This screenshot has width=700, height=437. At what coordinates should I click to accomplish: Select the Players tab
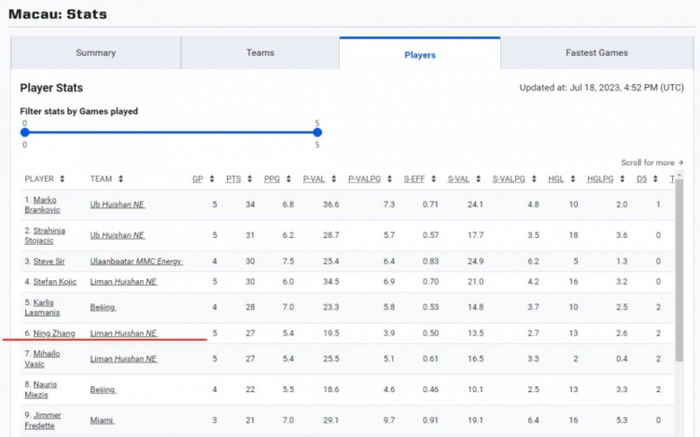(x=420, y=54)
